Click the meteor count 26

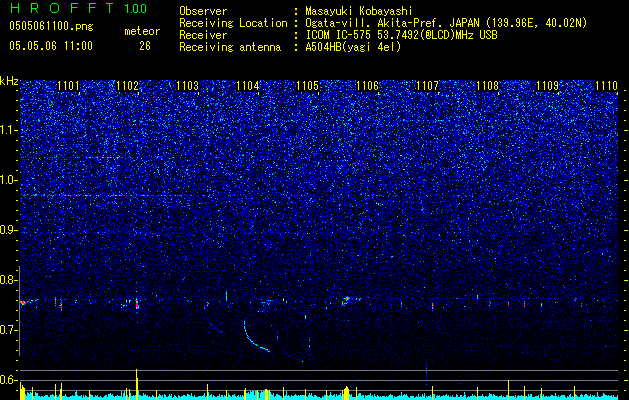(145, 46)
